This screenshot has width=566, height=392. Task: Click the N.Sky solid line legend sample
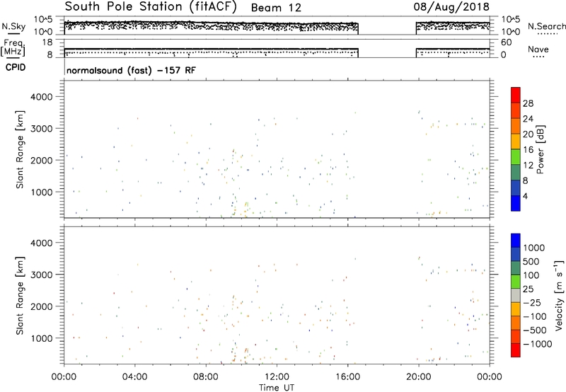13,34
